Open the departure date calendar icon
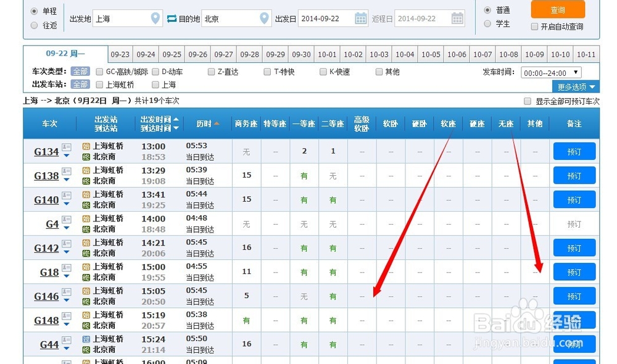 (x=360, y=18)
